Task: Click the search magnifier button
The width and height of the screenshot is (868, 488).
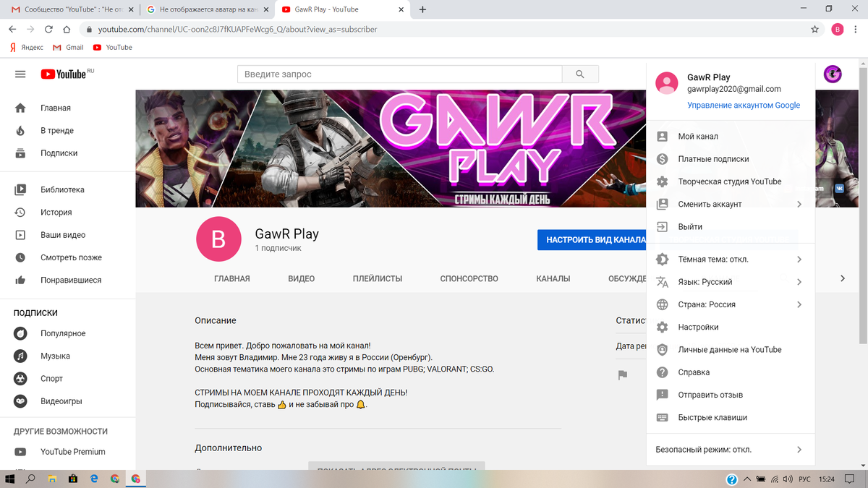Action: [579, 74]
